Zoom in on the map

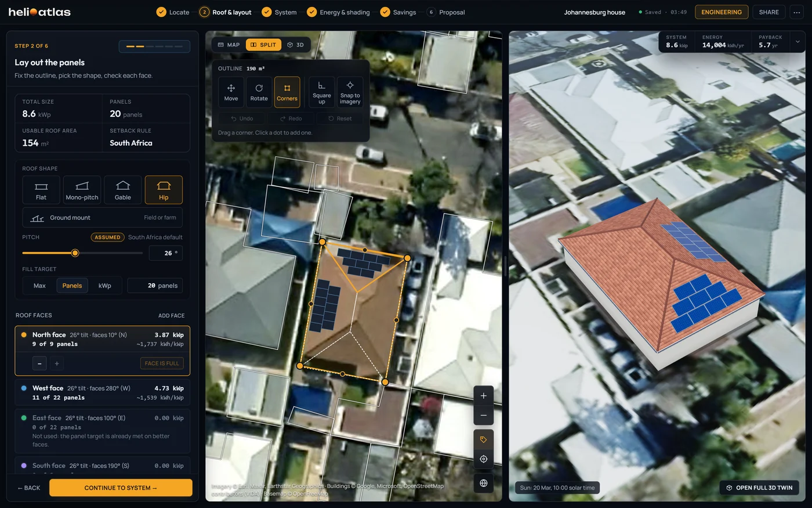pyautogui.click(x=484, y=396)
